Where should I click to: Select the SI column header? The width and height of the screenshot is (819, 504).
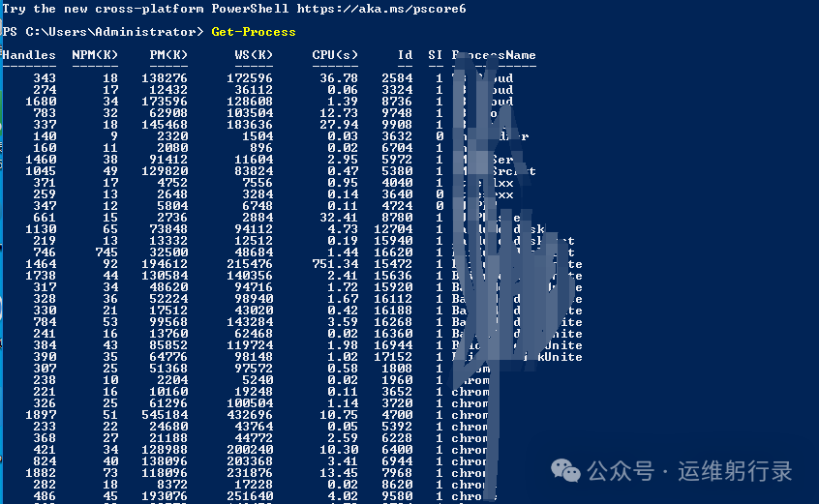click(x=435, y=55)
